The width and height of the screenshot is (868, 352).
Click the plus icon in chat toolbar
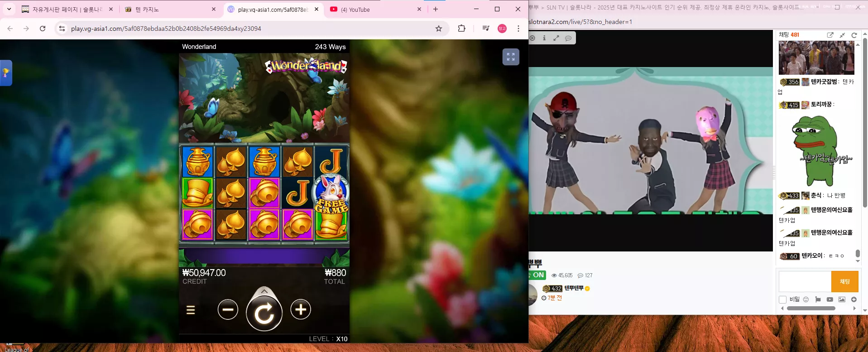(854, 299)
